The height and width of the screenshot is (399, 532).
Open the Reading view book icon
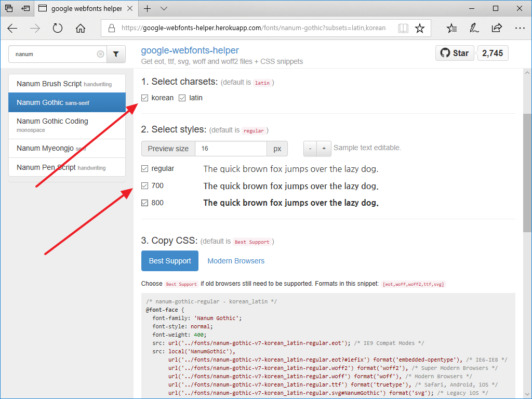tap(403, 28)
